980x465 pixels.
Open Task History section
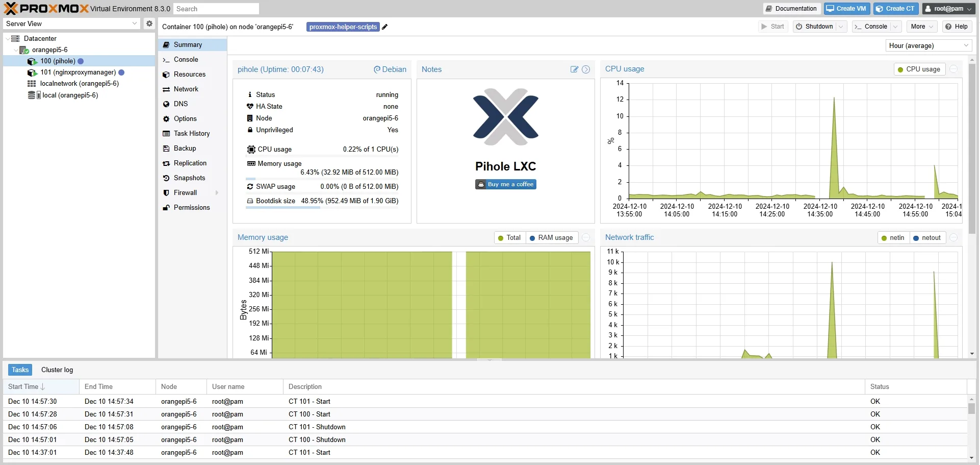click(193, 134)
